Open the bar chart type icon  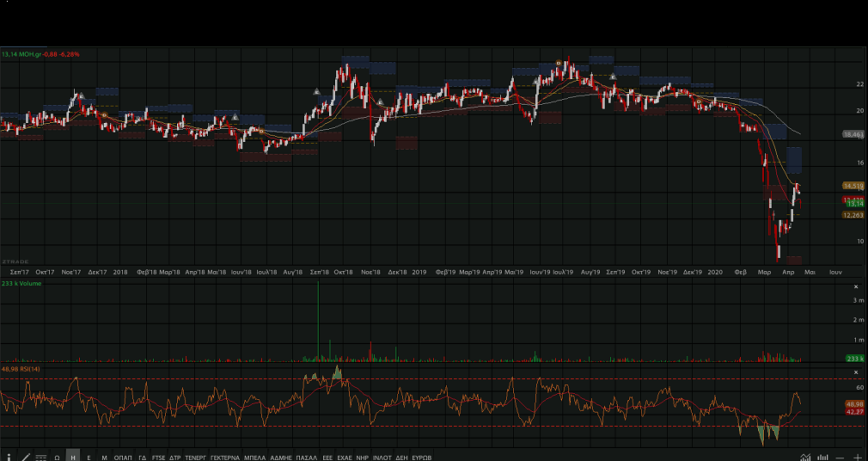[822, 457]
